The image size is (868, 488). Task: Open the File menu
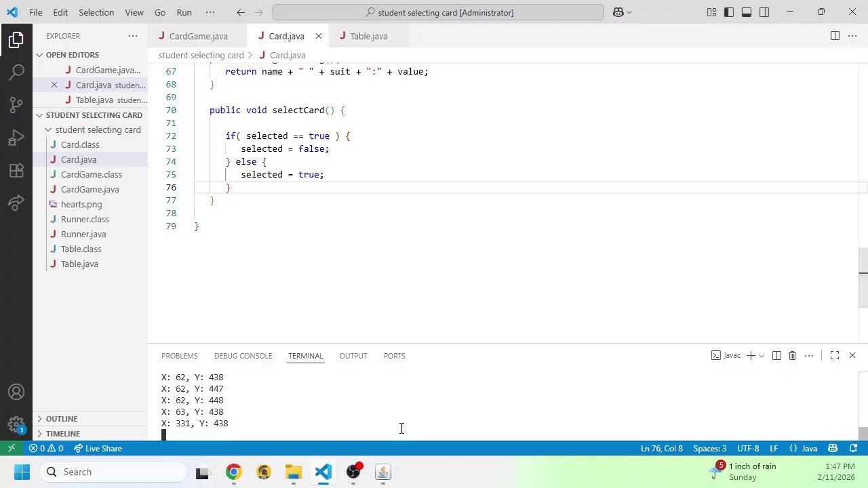(x=36, y=12)
